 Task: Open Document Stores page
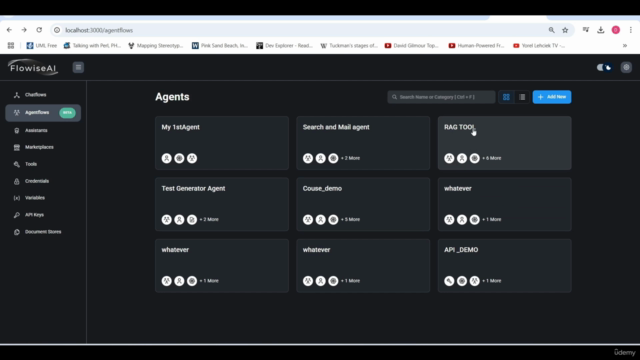pos(43,232)
